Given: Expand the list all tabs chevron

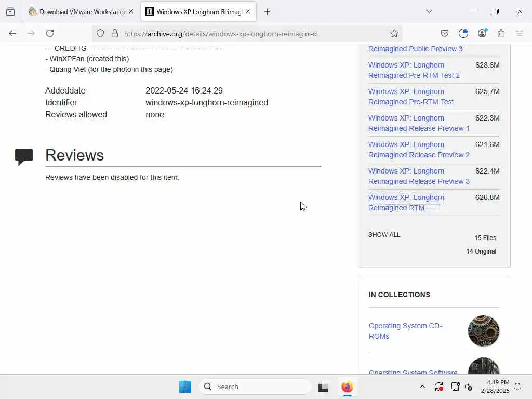Looking at the screenshot, I should point(429,11).
